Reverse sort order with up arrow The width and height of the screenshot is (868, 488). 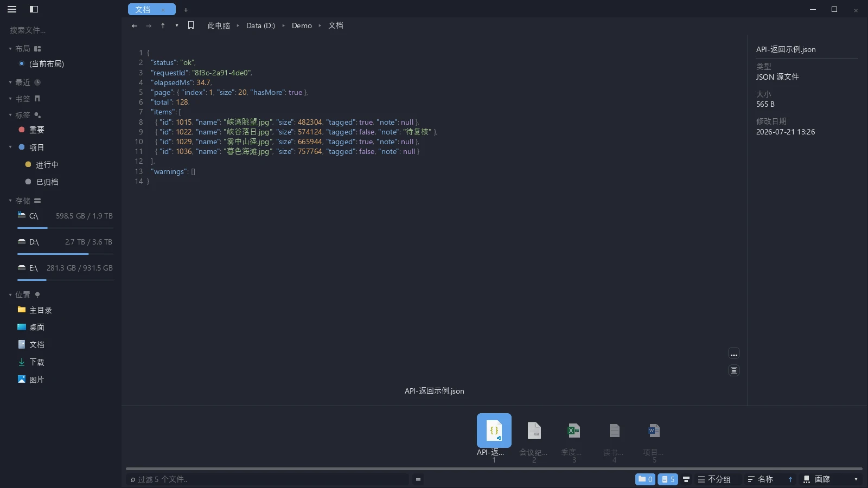coord(790,479)
